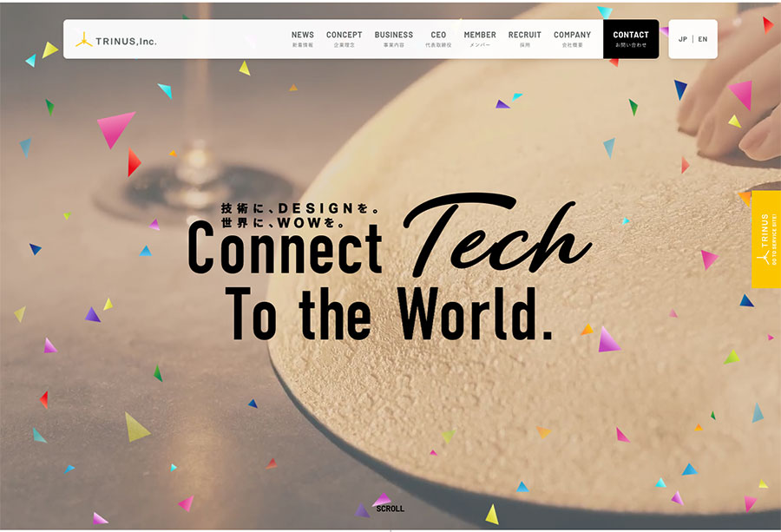Screen dimensions: 781x532
Task: Click the "To the World." headline text
Action: (x=389, y=314)
